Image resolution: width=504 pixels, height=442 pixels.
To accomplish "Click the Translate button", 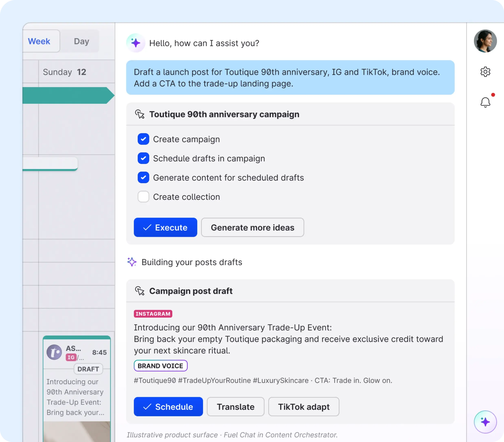I will click(x=236, y=407).
